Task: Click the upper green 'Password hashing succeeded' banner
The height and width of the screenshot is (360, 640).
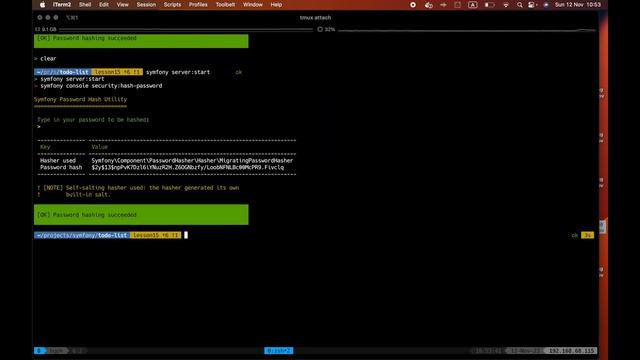Action: tap(141, 41)
